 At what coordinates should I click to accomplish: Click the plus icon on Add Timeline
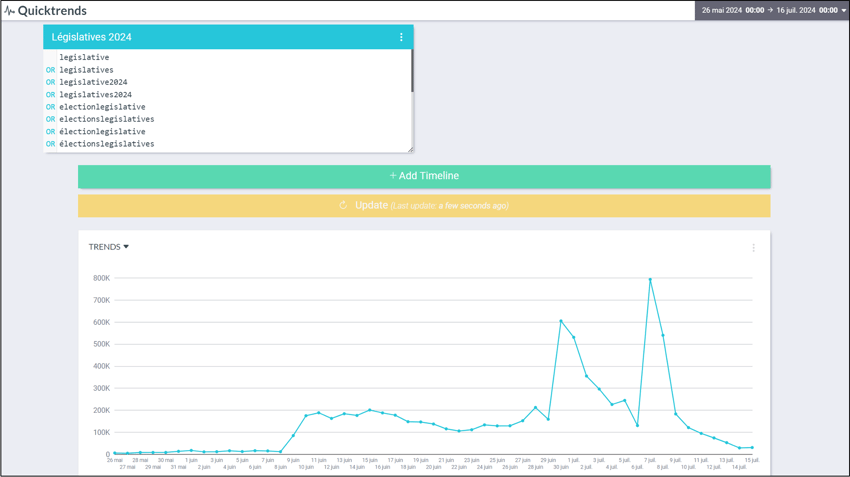click(392, 176)
